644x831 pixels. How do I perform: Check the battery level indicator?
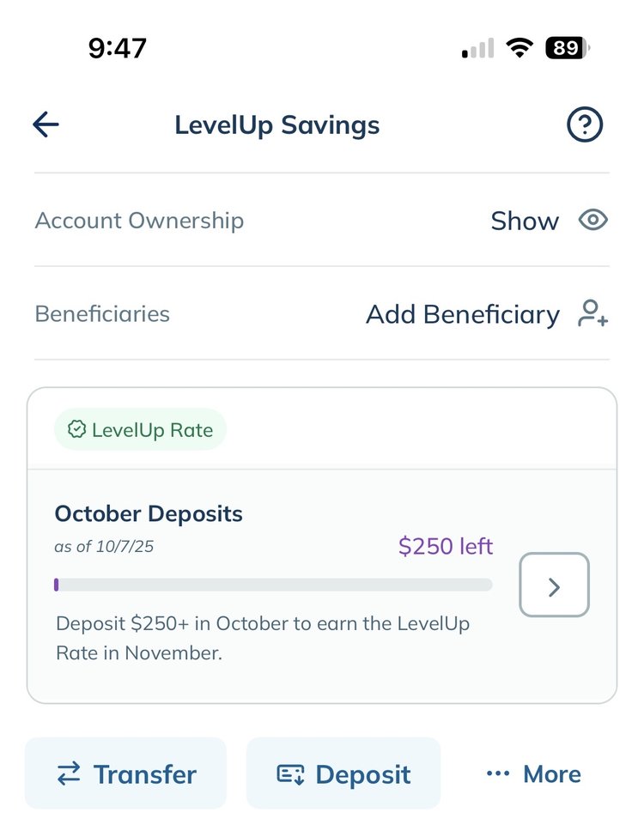[x=567, y=48]
